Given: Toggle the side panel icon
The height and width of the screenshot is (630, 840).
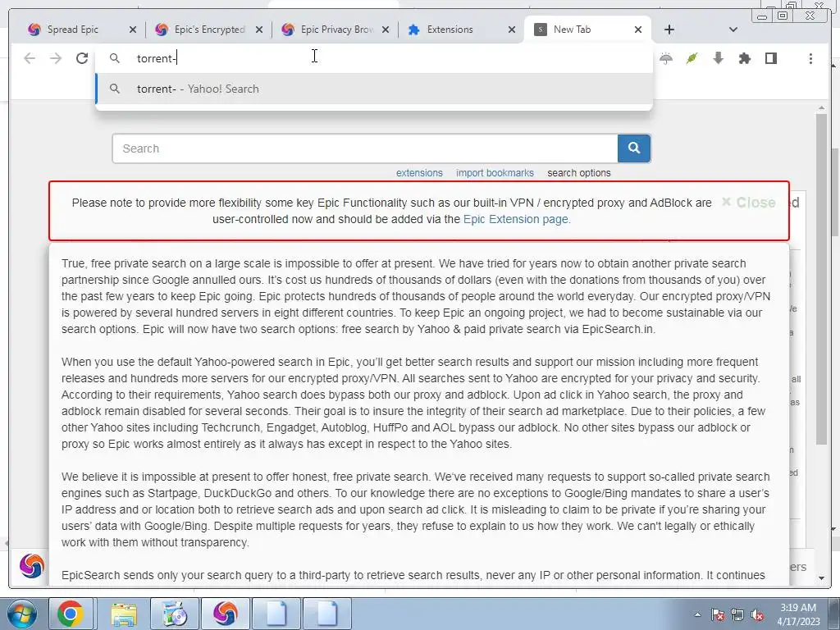Looking at the screenshot, I should point(771,58).
